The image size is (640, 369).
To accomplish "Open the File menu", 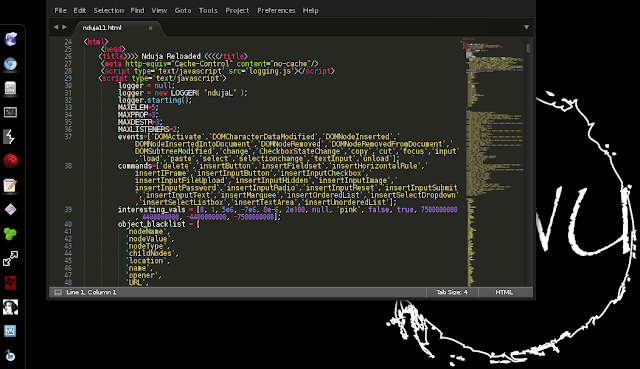I will click(60, 11).
